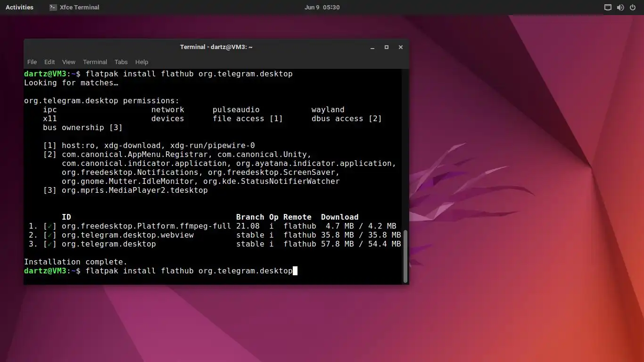
Task: Click the checkmark for org.telegram.desktop.webview
Action: click(50, 235)
